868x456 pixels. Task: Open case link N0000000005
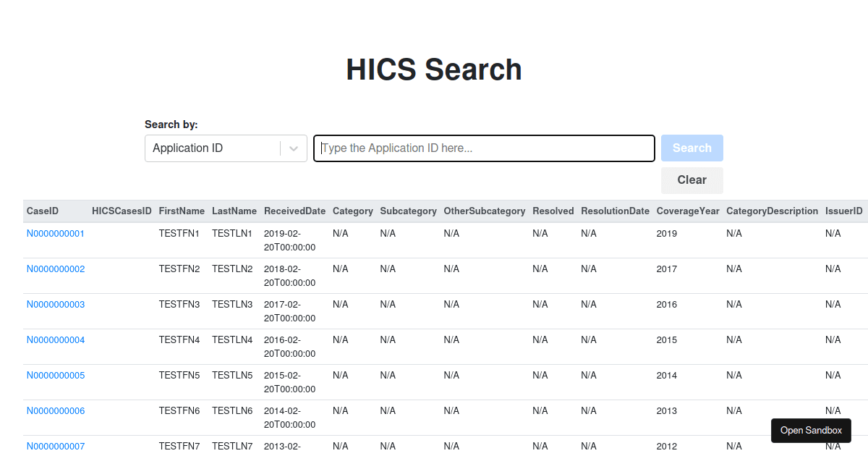[56, 376]
